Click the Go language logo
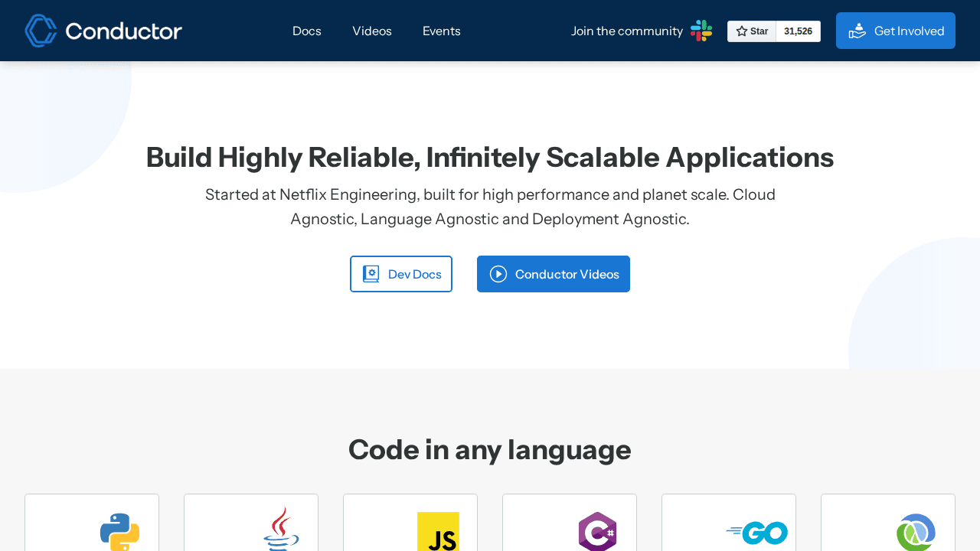 (756, 532)
